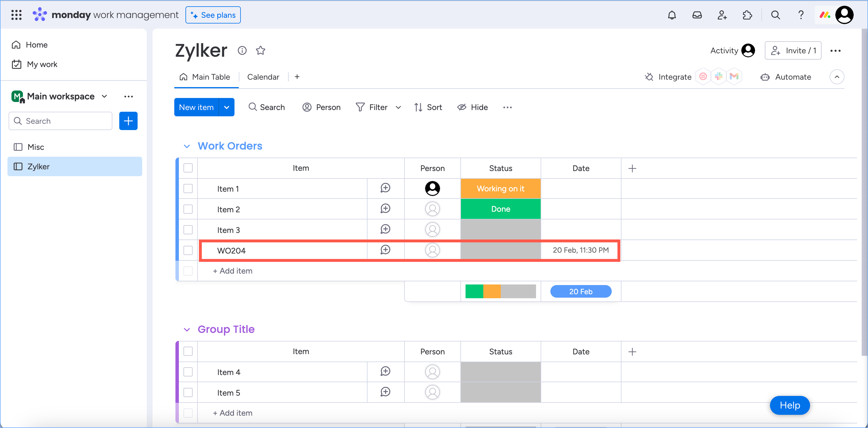The width and height of the screenshot is (868, 428).
Task: Switch to the Calendar view tab
Action: click(x=263, y=77)
